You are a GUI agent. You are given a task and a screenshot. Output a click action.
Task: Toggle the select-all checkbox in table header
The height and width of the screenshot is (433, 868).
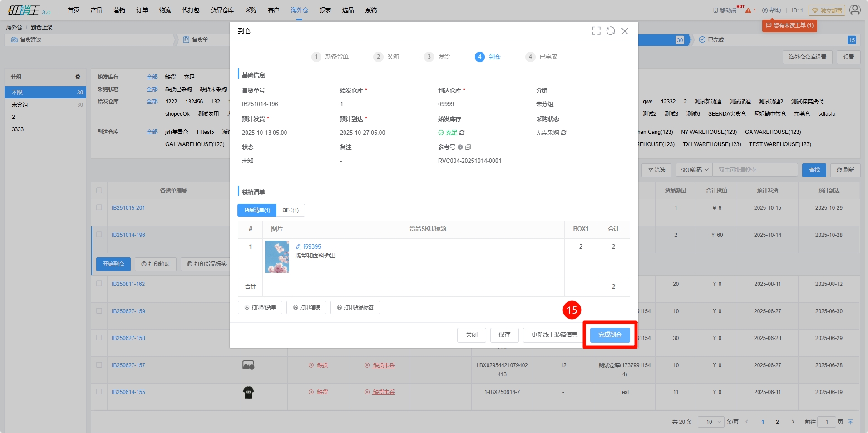click(99, 191)
